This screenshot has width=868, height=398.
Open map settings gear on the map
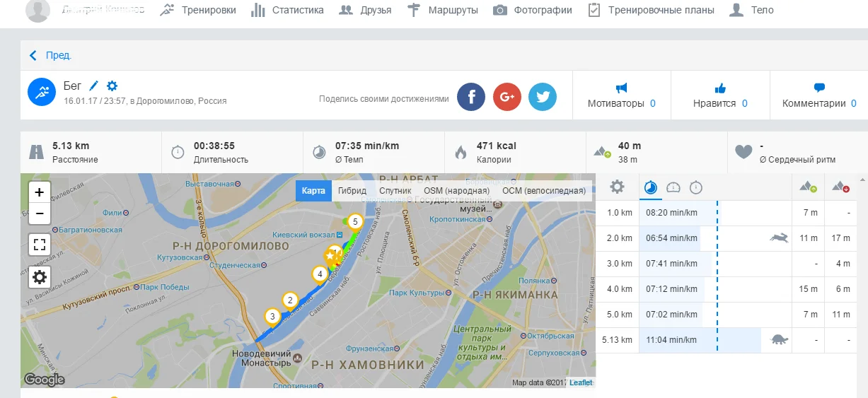pos(39,277)
